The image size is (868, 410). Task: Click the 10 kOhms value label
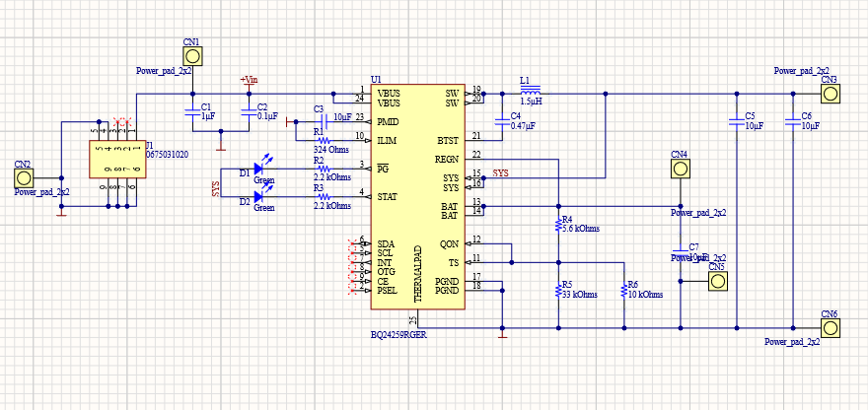point(645,295)
